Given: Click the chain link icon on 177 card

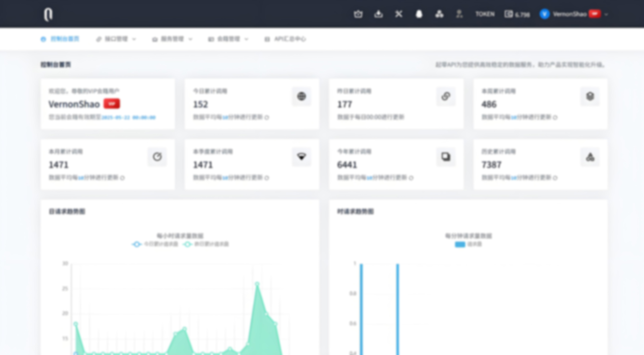Looking at the screenshot, I should coord(446,96).
